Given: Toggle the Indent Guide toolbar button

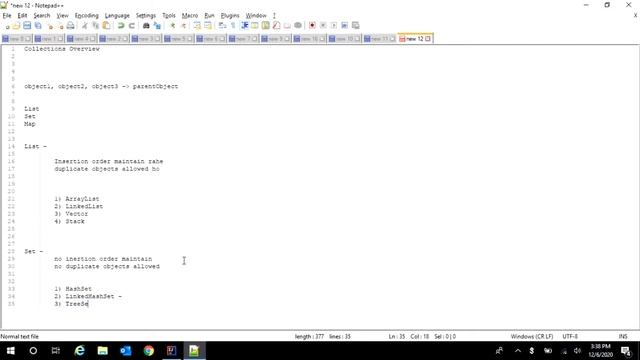Looking at the screenshot, I should pos(244,26).
